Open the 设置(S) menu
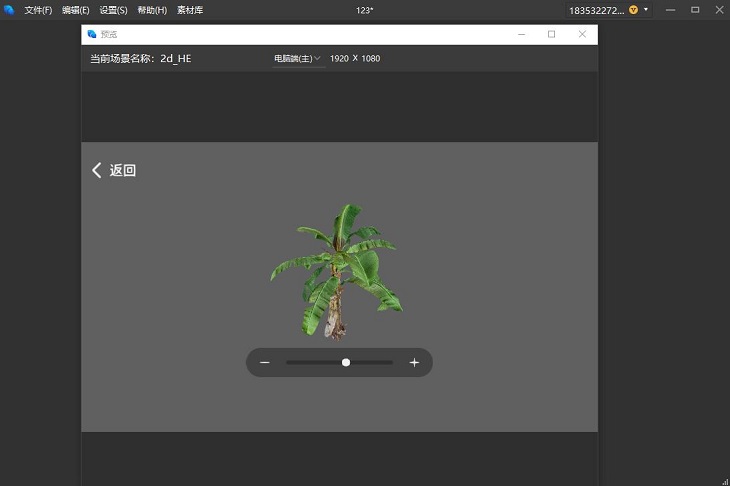 pos(113,10)
